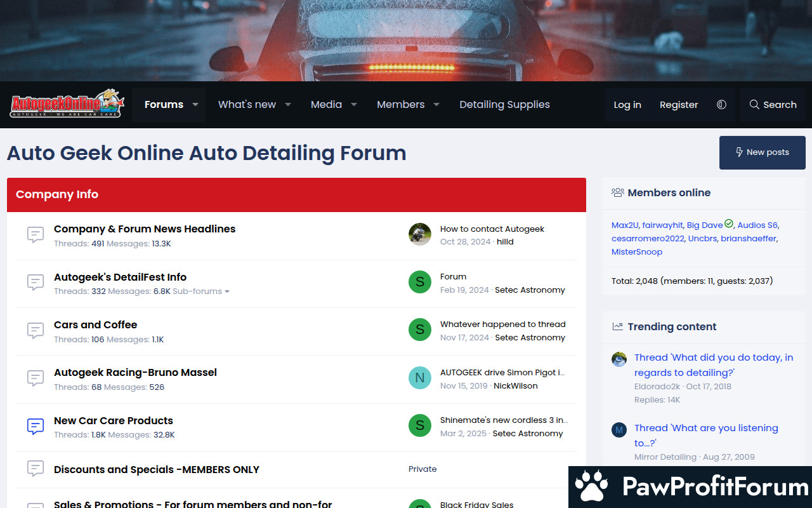The width and height of the screenshot is (812, 508).
Task: Click forum icon beside Autogeek Racing-Bruno Massel
Action: pyautogui.click(x=36, y=378)
